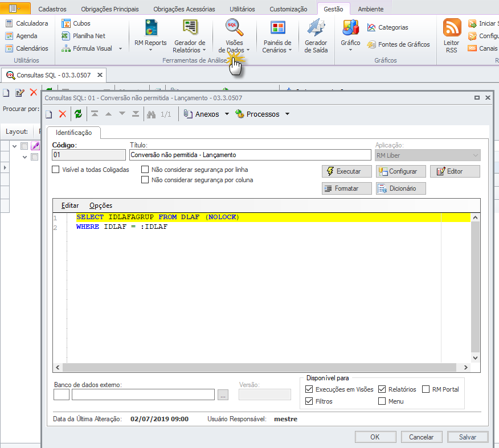Image resolution: width=499 pixels, height=448 pixels.
Task: Switch to the Cadastros ribbon tab
Action: [52, 9]
